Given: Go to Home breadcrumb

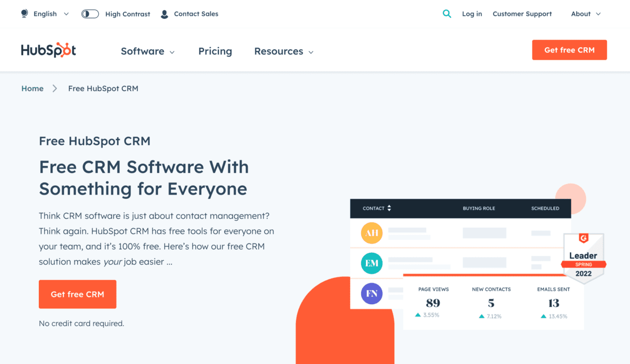Looking at the screenshot, I should point(33,89).
